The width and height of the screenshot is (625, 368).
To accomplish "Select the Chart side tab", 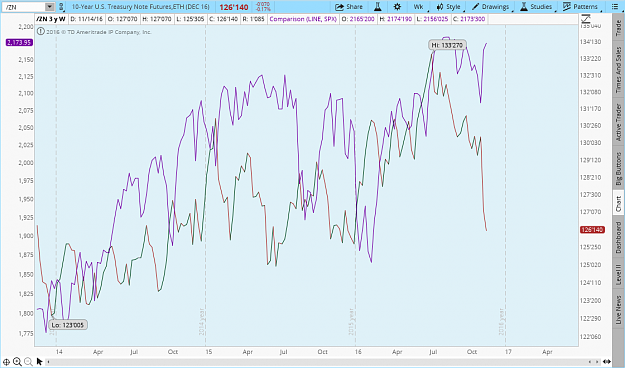I will [618, 204].
